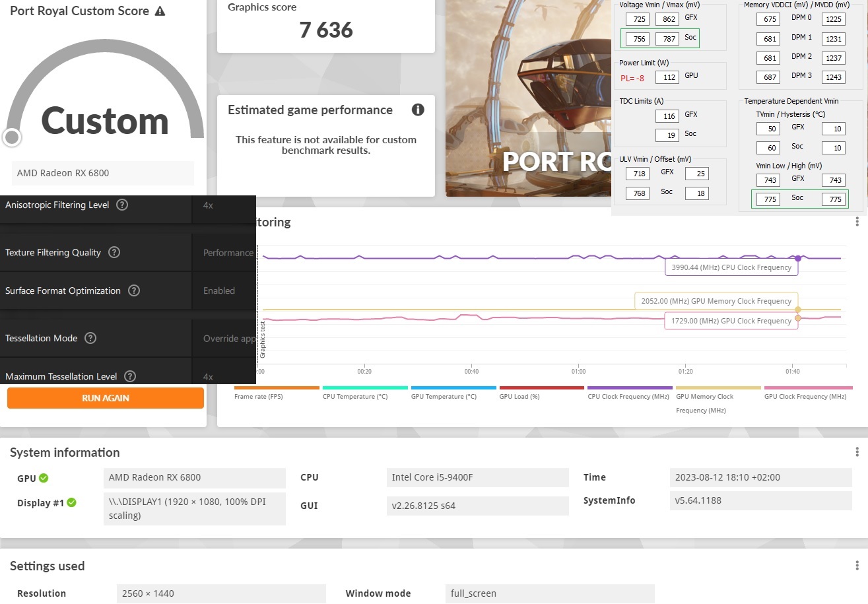868x604 pixels.
Task: Select the Soc Vmax voltage field showing 787
Action: click(667, 39)
